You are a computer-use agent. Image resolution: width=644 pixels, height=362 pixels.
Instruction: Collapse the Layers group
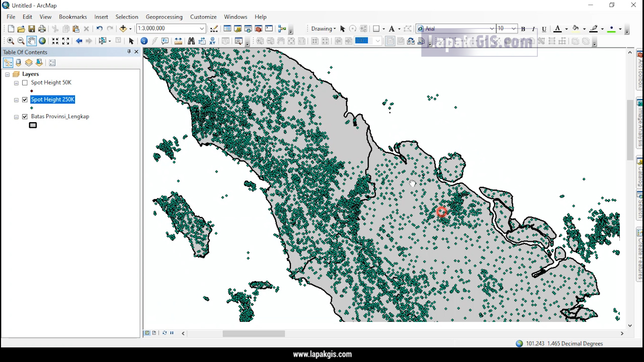pos(7,74)
